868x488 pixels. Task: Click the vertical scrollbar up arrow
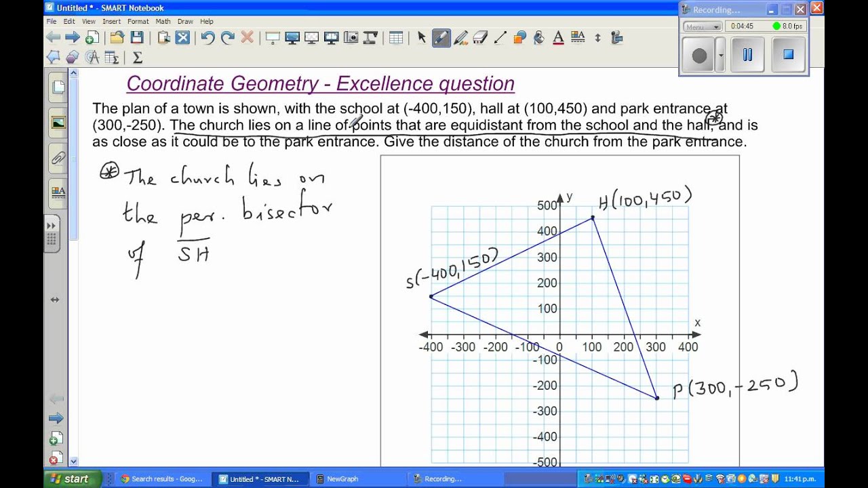[x=74, y=73]
